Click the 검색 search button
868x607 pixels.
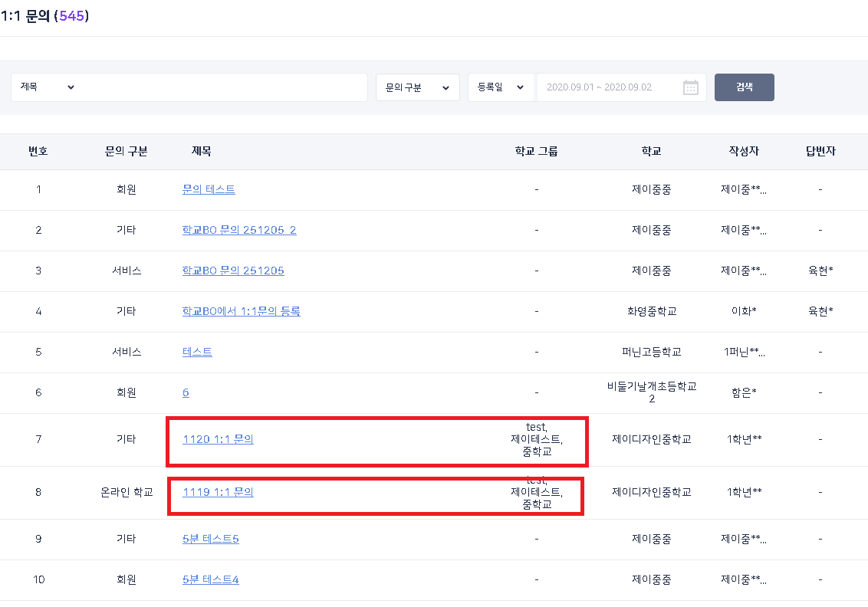tap(744, 87)
